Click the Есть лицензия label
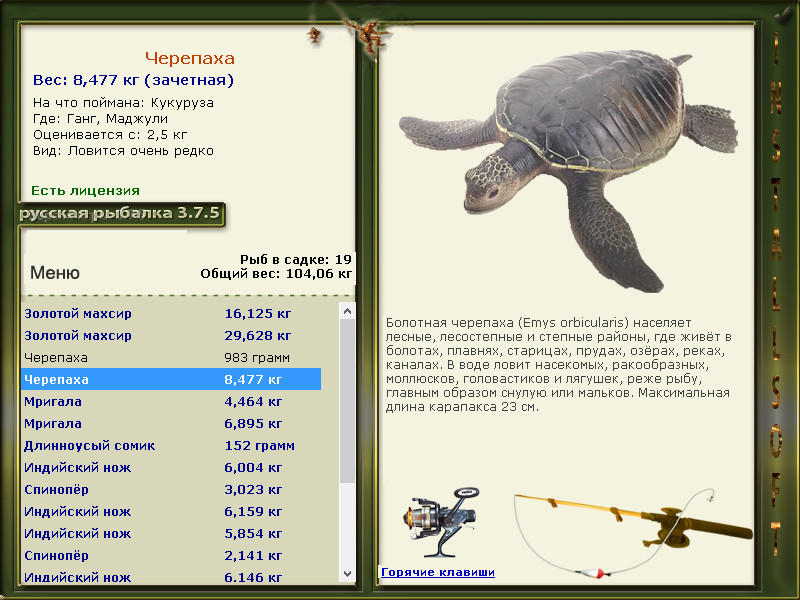The image size is (800, 600). pos(85,190)
